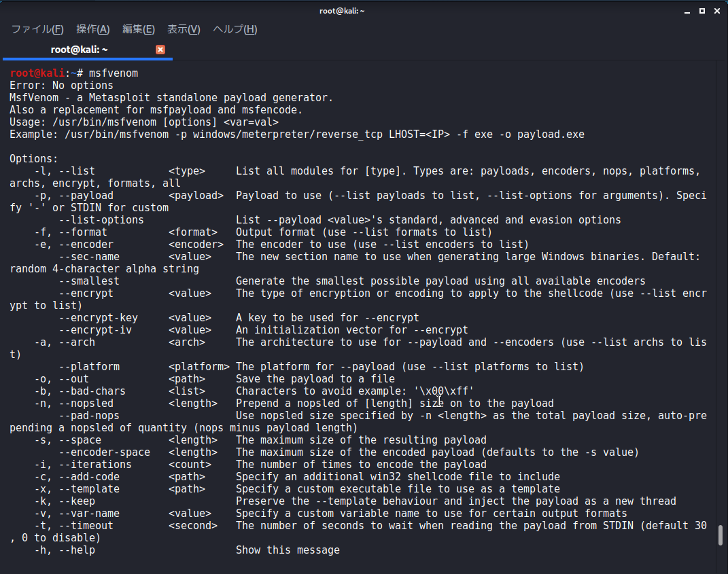
Task: Click the '--encrypt-key' option text
Action: (99, 318)
